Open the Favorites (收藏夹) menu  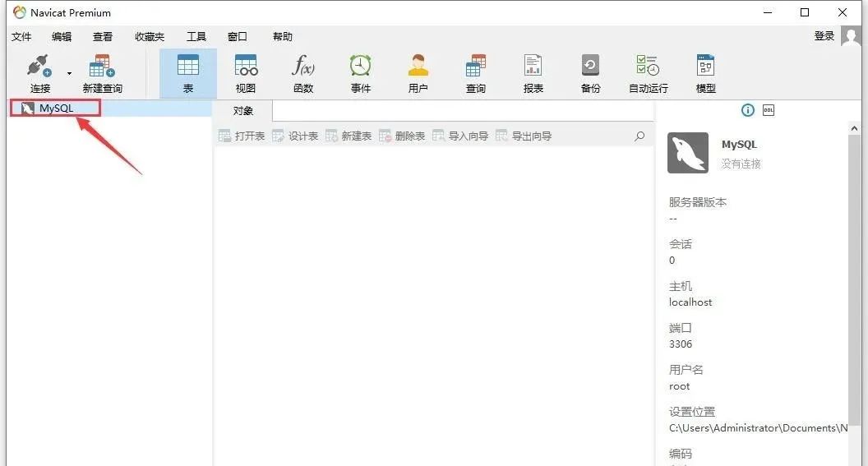click(x=150, y=36)
